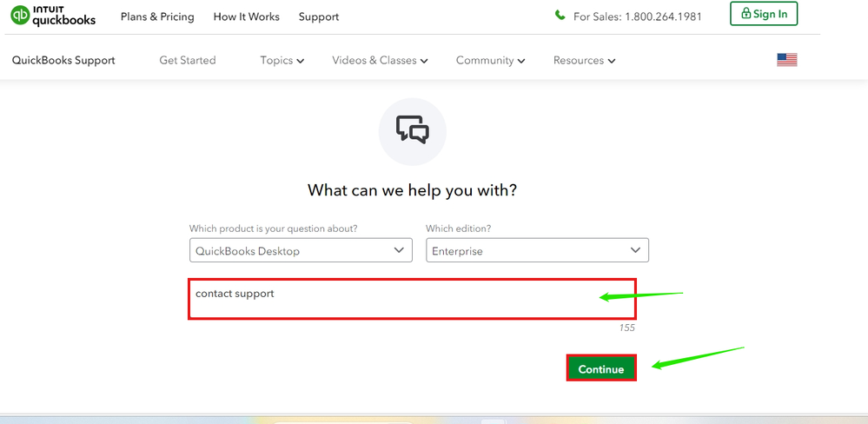868x424 pixels.
Task: Expand the Videos & Classes menu
Action: (380, 60)
